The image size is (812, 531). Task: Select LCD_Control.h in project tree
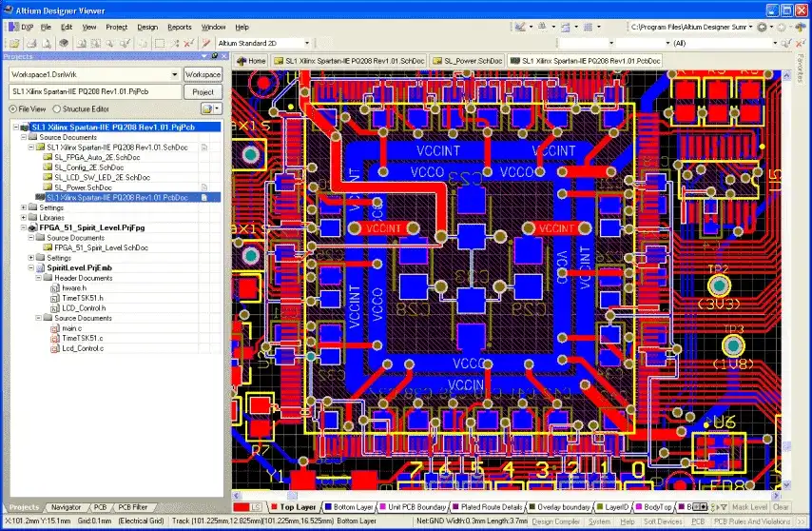[x=84, y=307]
